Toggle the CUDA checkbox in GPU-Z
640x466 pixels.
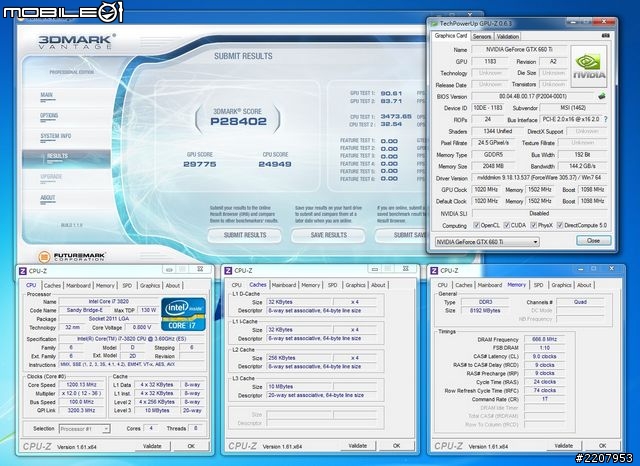507,225
